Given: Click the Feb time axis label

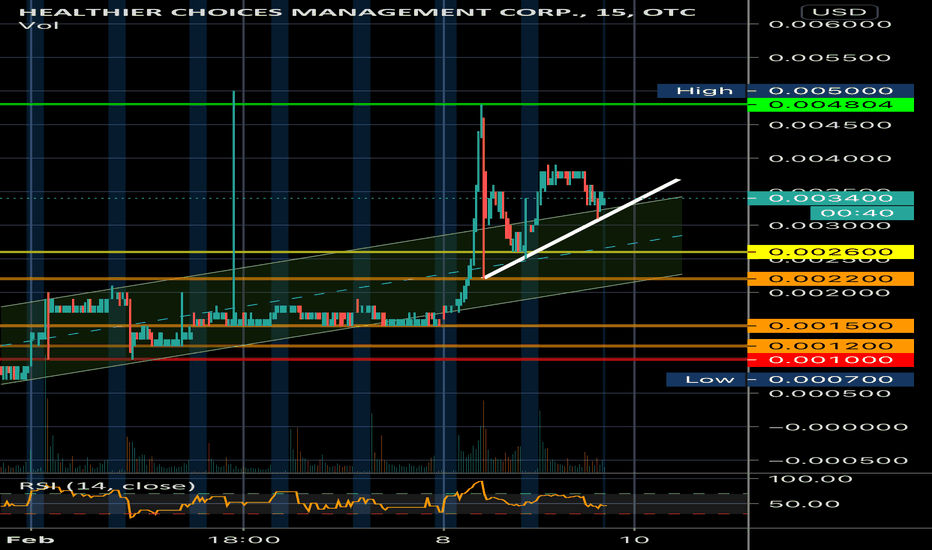Looking at the screenshot, I should point(30,539).
